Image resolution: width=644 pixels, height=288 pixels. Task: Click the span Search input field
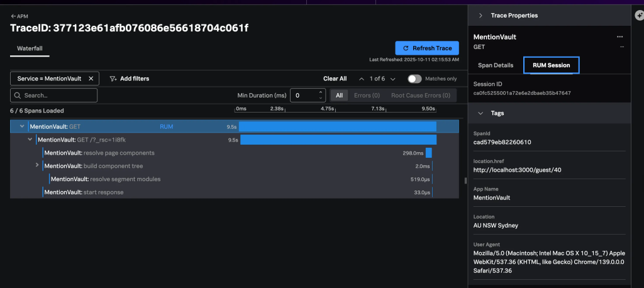pos(54,96)
